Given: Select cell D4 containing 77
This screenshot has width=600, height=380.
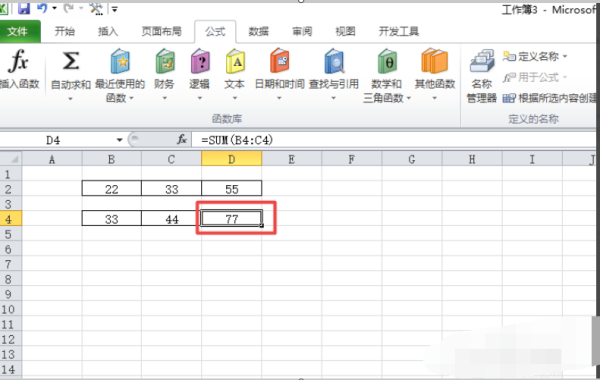Looking at the screenshot, I should point(232,219).
